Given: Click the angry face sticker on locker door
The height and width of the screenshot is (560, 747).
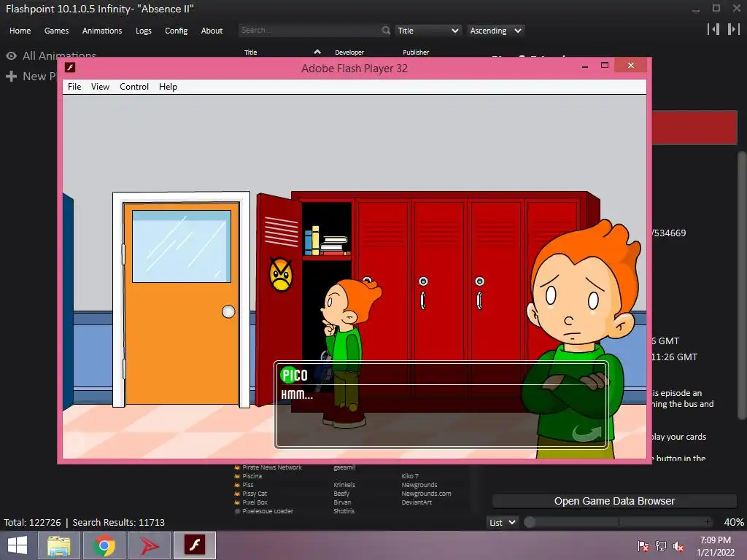Looking at the screenshot, I should tap(281, 274).
